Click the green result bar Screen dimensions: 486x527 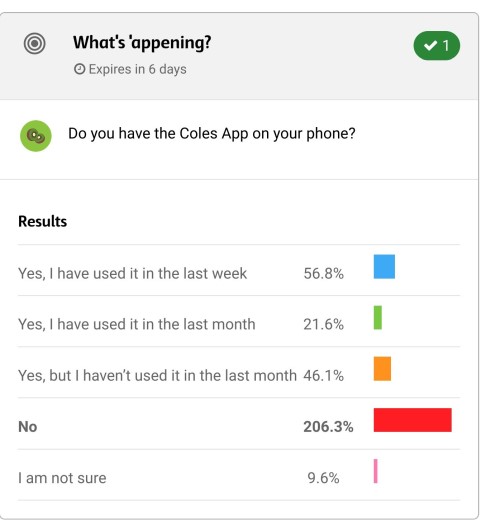click(378, 318)
